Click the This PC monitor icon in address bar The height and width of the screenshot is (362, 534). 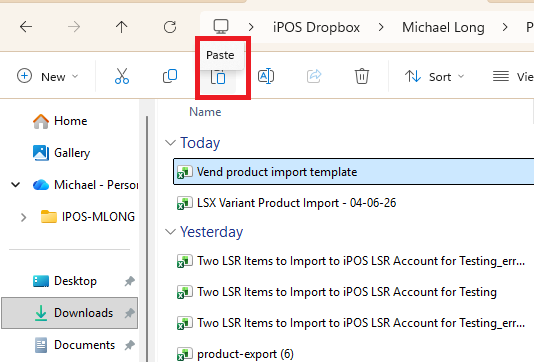pos(221,27)
